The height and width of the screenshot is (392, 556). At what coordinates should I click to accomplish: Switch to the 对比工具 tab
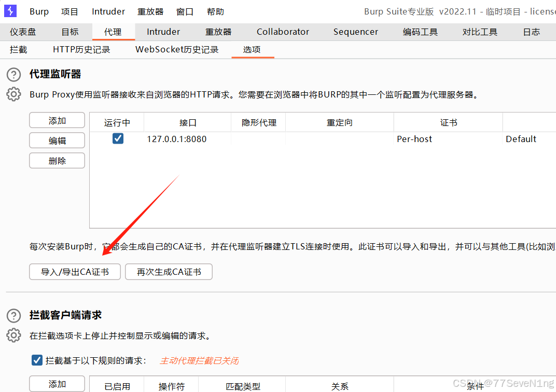pos(480,32)
